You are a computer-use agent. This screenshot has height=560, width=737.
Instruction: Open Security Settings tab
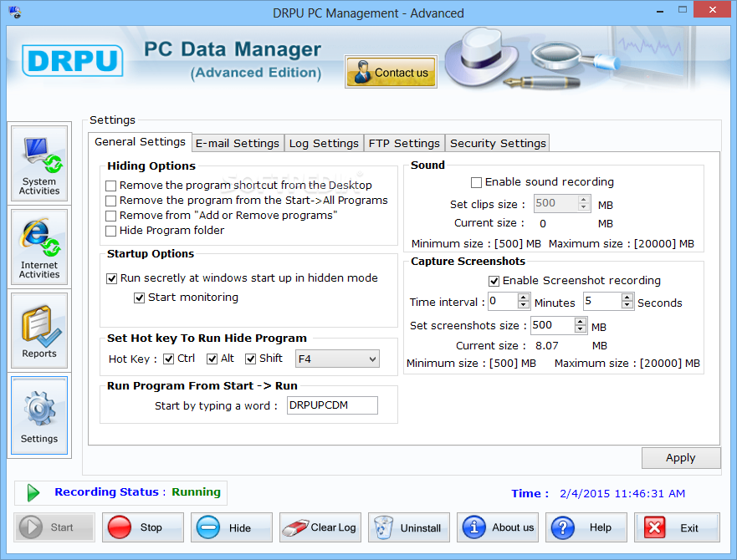(498, 143)
